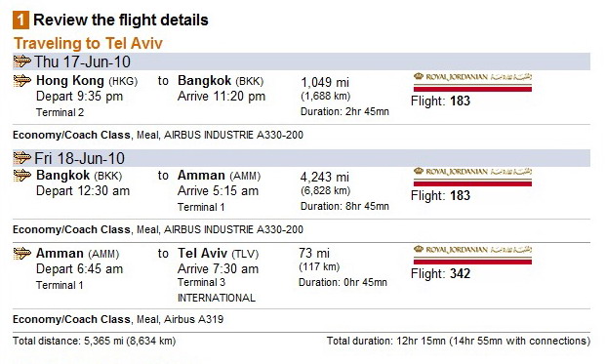This screenshot has width=606, height=364.
Task: Click Royal Jordanian logo for Bangkok–Amman flight
Action: [472, 177]
